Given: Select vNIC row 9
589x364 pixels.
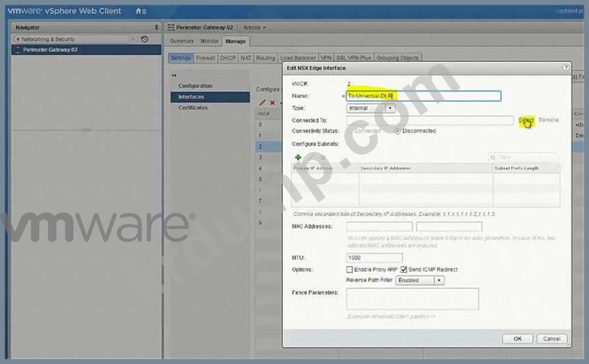Looking at the screenshot, I should (268, 223).
